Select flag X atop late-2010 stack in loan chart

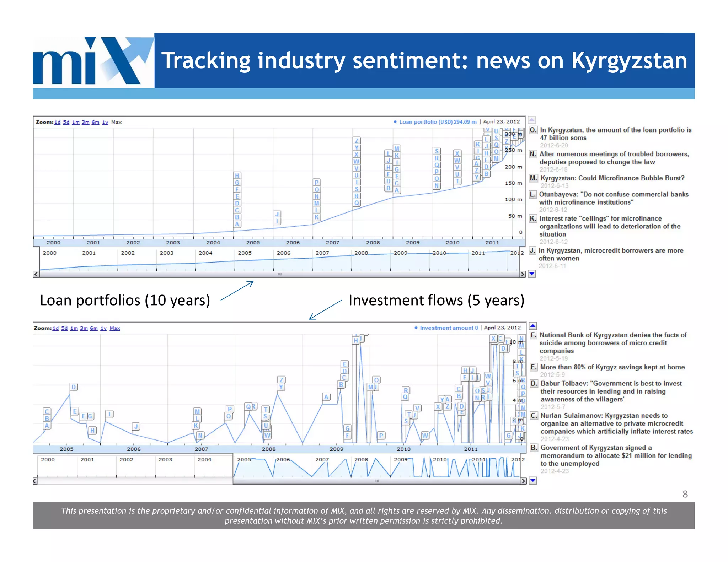click(x=457, y=153)
